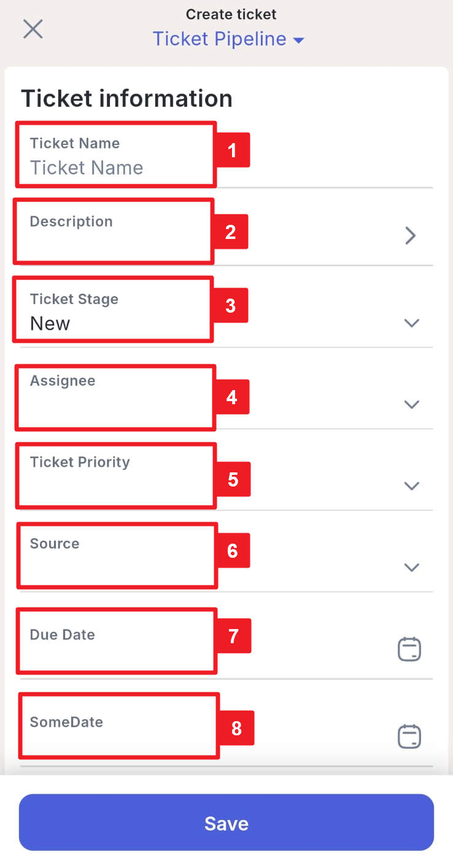Open the SomeDate calendar icon
This screenshot has width=453, height=868.
[409, 737]
